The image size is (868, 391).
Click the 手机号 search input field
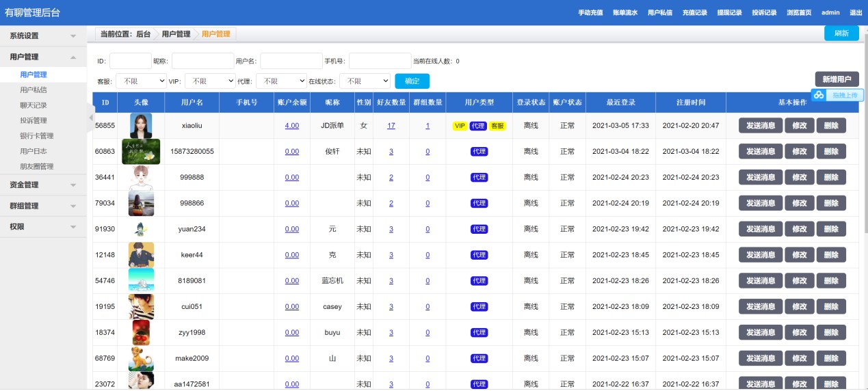380,62
